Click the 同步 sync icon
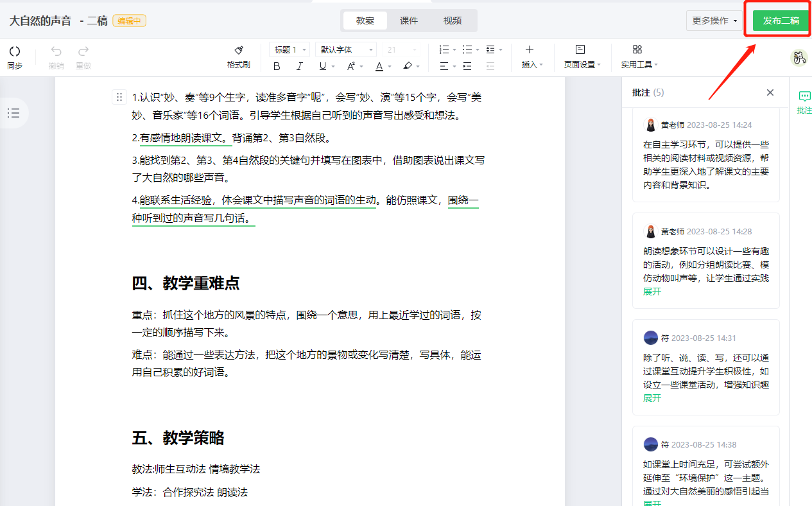Image resolution: width=812 pixels, height=506 pixels. 15,51
